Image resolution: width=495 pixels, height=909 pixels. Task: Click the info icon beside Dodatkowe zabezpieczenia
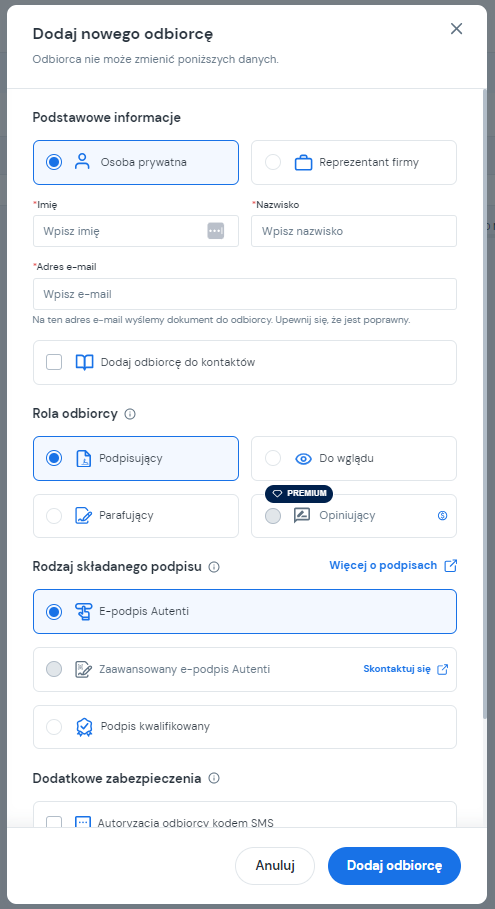pos(214,778)
